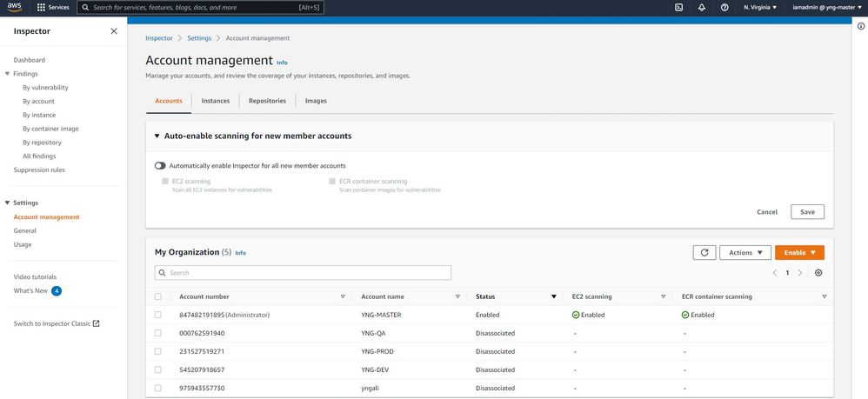
Task: Open the info panel icon at right edge
Action: click(x=861, y=26)
